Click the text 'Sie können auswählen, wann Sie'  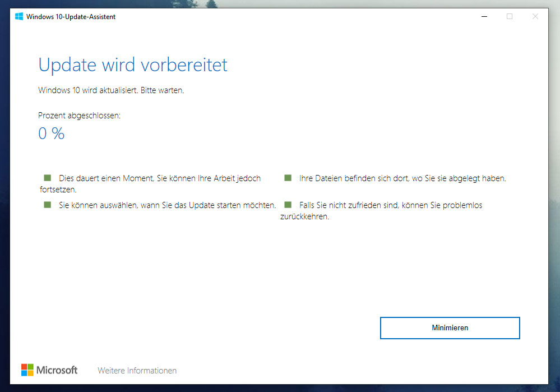(x=116, y=205)
